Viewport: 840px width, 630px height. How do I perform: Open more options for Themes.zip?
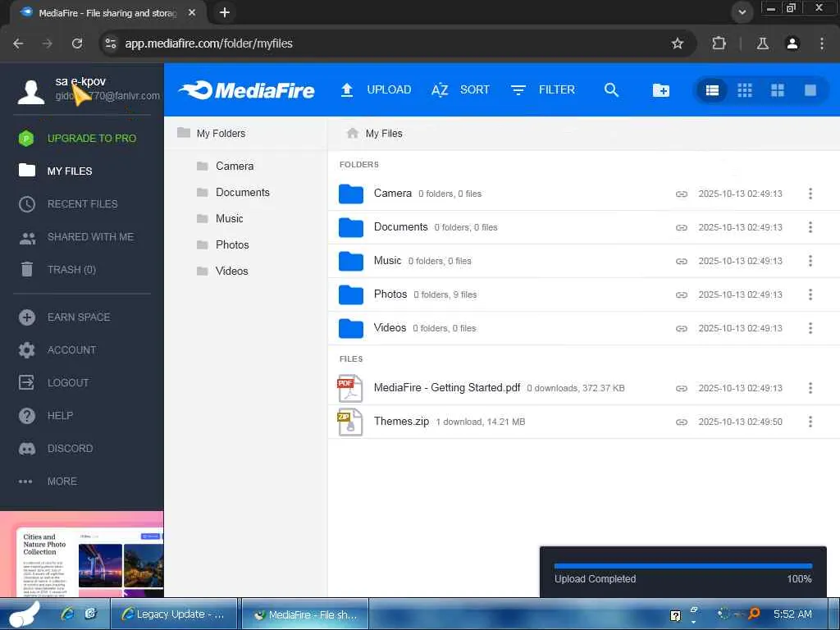tap(810, 422)
